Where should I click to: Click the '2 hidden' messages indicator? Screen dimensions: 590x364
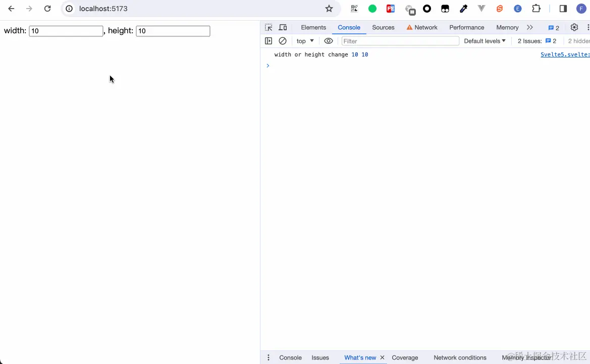(579, 41)
